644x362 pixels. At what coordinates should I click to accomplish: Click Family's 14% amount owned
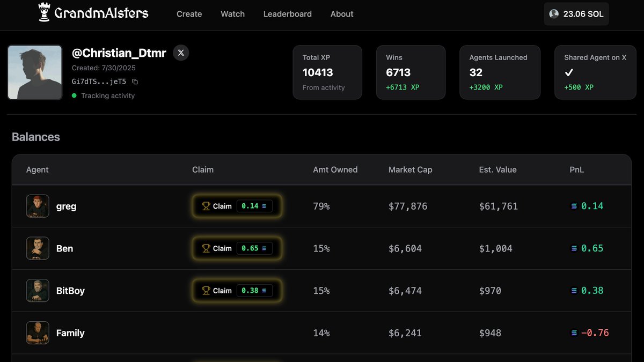point(321,334)
